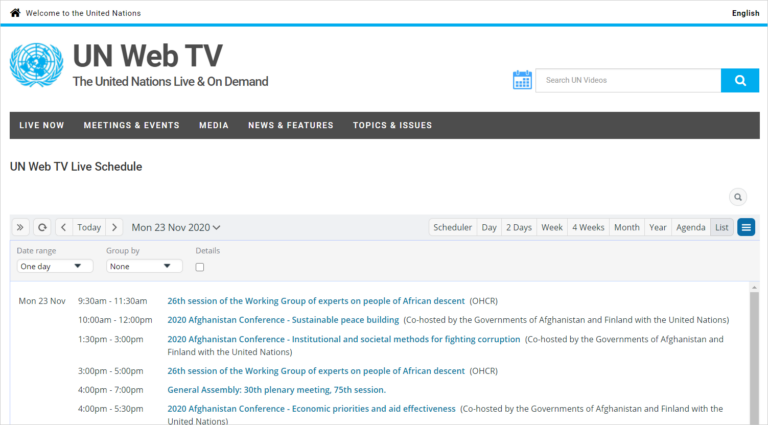
Task: Click the Mon 23 Nov date label in the list
Action: point(42,301)
